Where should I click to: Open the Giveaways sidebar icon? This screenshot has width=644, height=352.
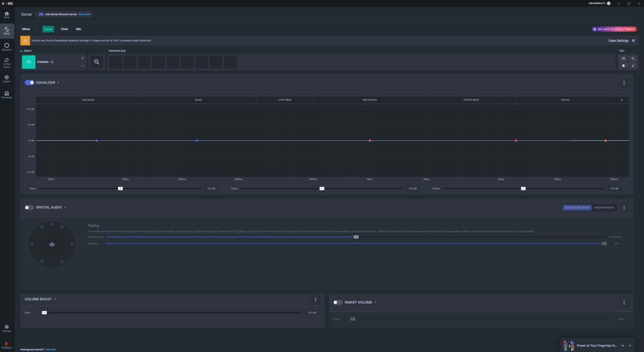[x=6, y=95]
